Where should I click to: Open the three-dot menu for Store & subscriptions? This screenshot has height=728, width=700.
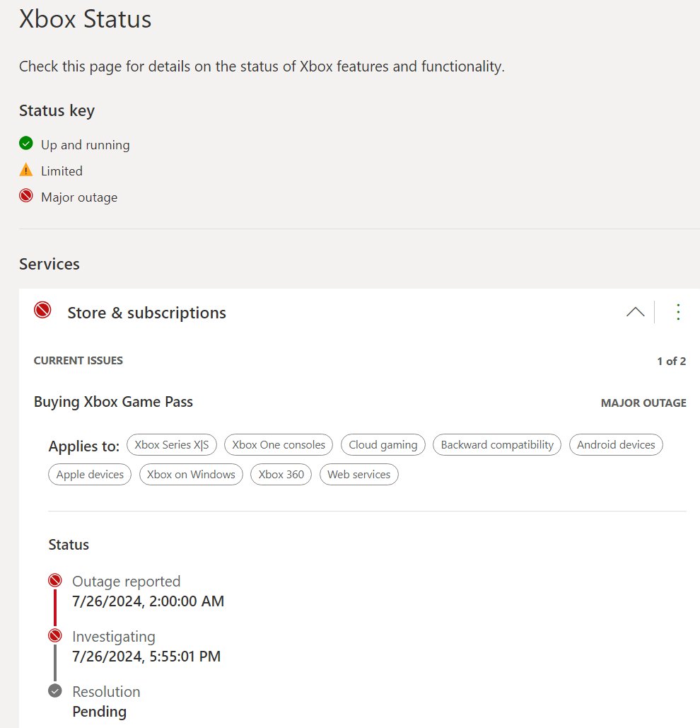coord(678,312)
